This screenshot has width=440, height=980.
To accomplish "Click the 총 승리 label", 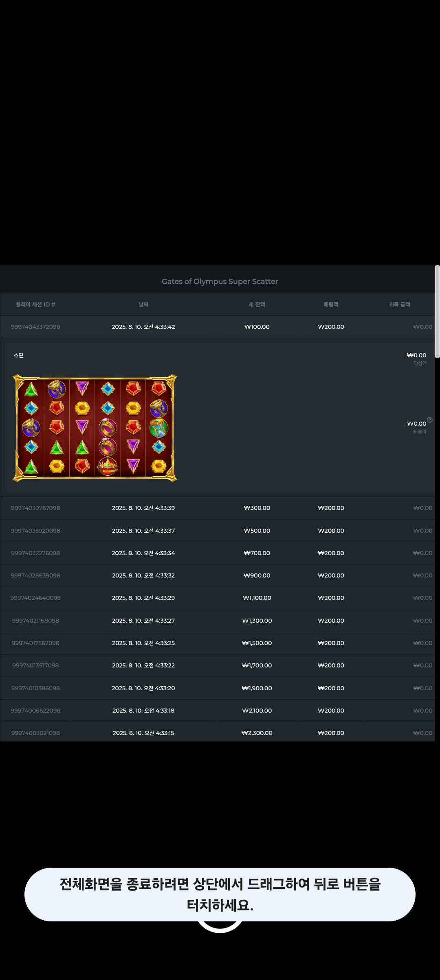I will tap(420, 431).
